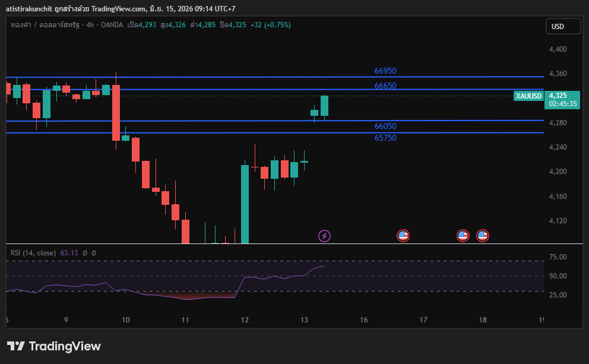The width and height of the screenshot is (589, 364).
Task: Click date 13 on the time axis
Action: coord(304,320)
